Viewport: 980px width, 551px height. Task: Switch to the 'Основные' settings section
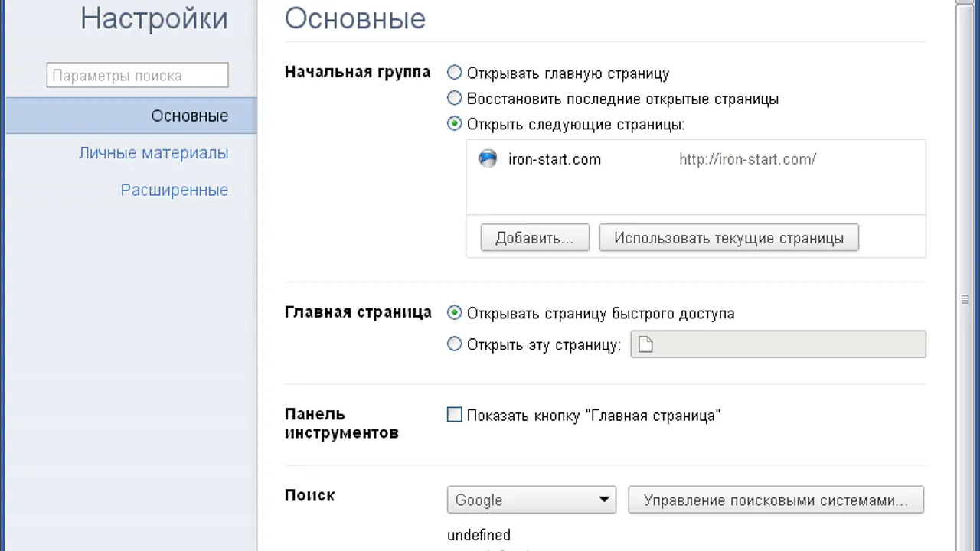pos(189,116)
